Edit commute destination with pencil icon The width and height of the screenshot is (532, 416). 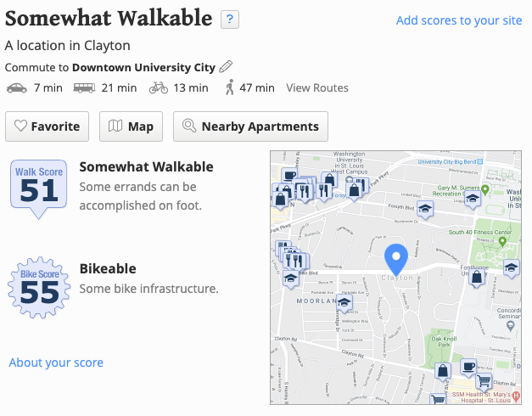226,66
